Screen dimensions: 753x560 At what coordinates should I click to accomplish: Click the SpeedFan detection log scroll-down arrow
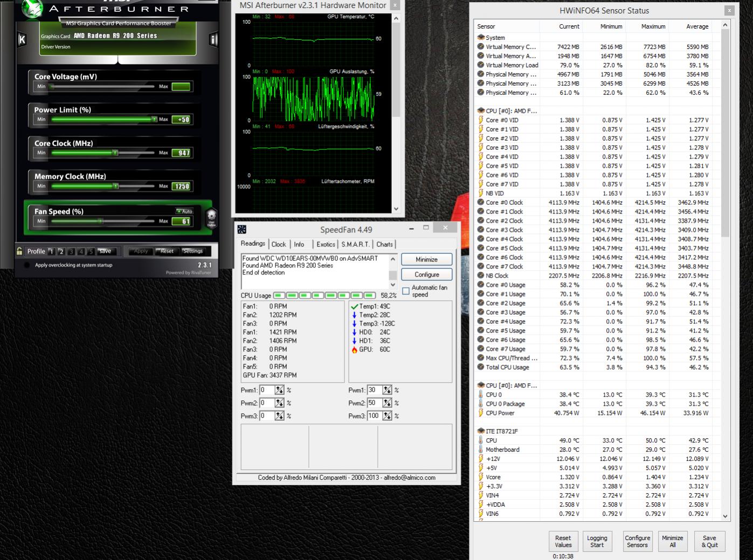tap(392, 284)
